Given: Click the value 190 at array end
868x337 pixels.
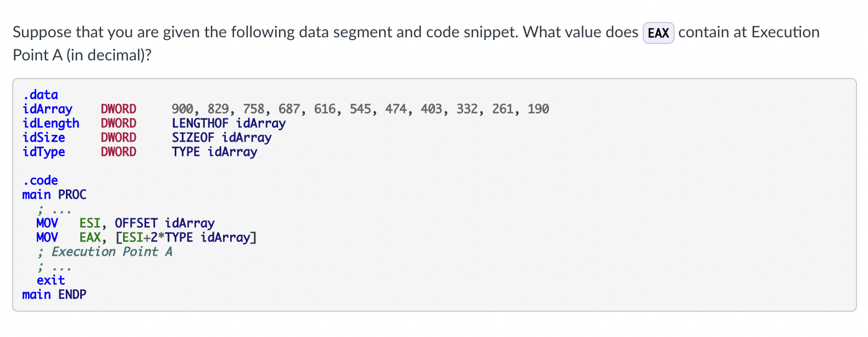Looking at the screenshot, I should coord(538,109).
